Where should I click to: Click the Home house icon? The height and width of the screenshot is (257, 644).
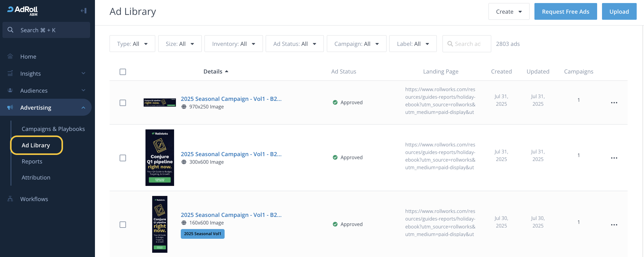pyautogui.click(x=10, y=57)
